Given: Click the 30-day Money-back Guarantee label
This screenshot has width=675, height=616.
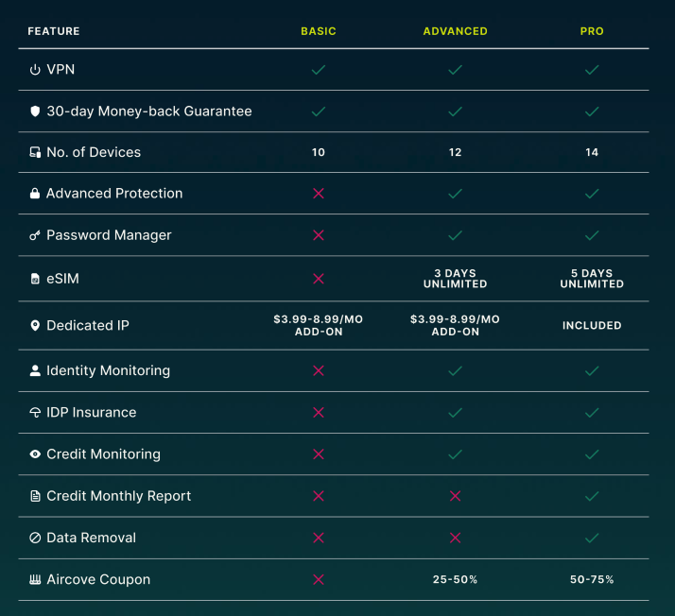Looking at the screenshot, I should click(x=149, y=111).
